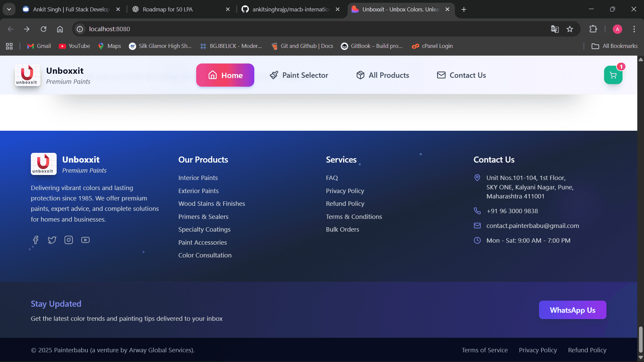
Task: Open the All Bookmarks folder
Action: point(614,46)
